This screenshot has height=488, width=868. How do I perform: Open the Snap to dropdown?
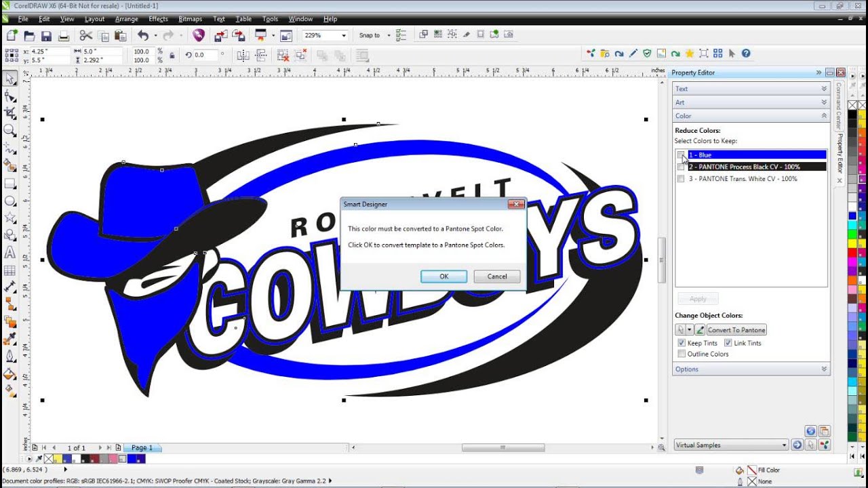tap(388, 36)
